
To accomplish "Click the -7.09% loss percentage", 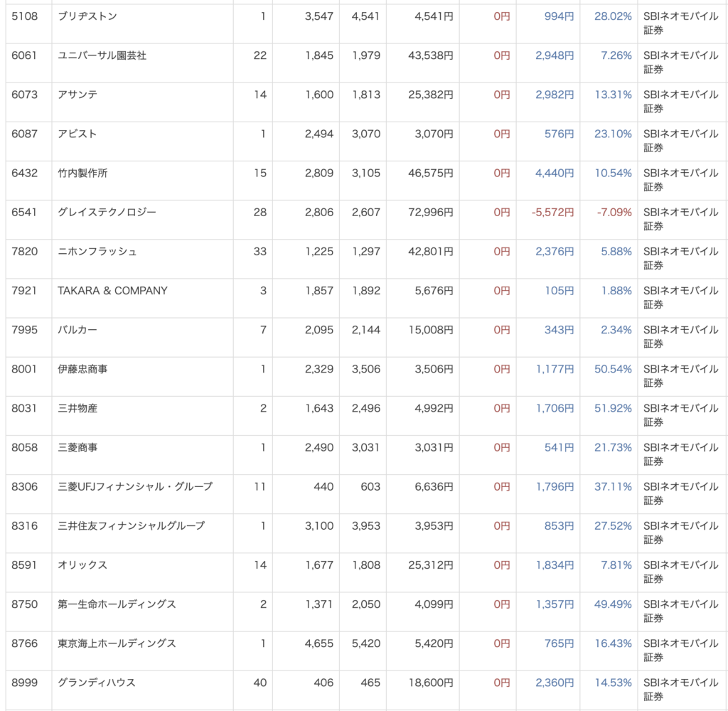I will [x=614, y=213].
